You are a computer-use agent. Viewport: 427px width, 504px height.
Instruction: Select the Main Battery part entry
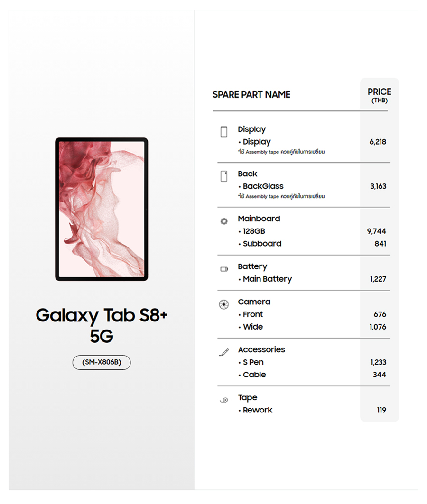267,279
